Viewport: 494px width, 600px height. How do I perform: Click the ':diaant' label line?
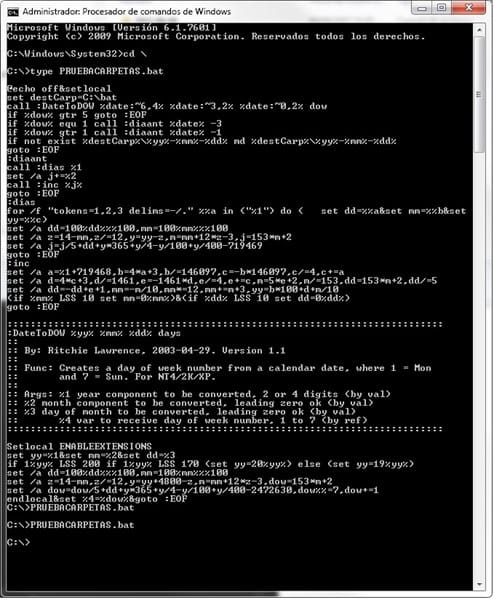[x=27, y=158]
